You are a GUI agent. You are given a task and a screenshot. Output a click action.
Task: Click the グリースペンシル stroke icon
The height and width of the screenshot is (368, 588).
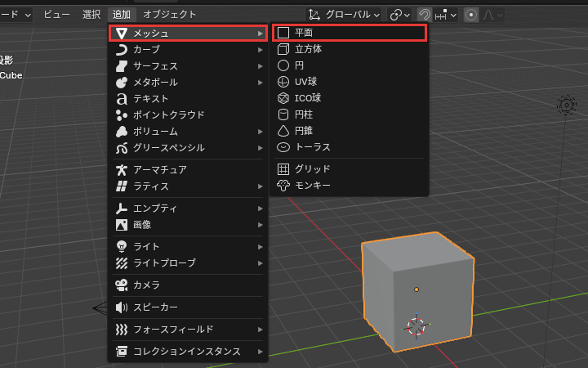pos(121,148)
